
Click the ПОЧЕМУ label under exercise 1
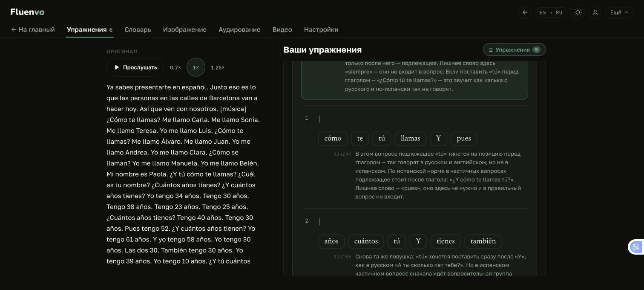(342, 154)
